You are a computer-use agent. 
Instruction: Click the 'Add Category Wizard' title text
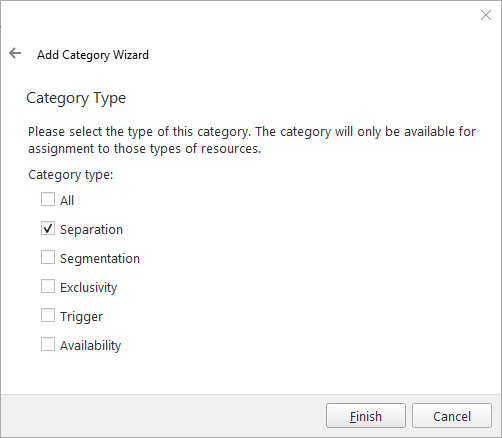coord(93,55)
